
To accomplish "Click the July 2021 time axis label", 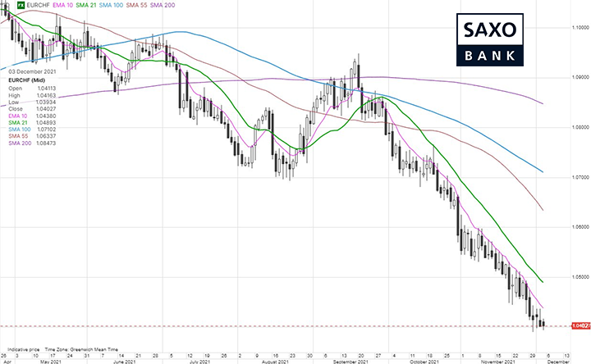I will pyautogui.click(x=199, y=362).
